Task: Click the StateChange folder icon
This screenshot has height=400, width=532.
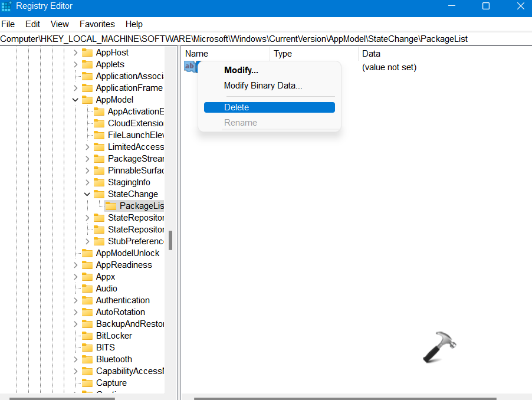Action: (x=99, y=194)
